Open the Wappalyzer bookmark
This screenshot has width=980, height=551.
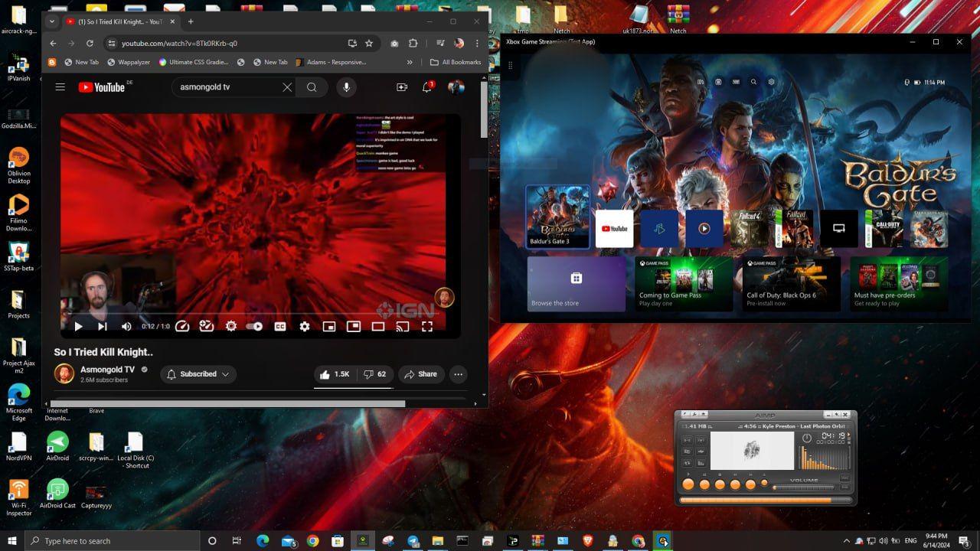(129, 63)
